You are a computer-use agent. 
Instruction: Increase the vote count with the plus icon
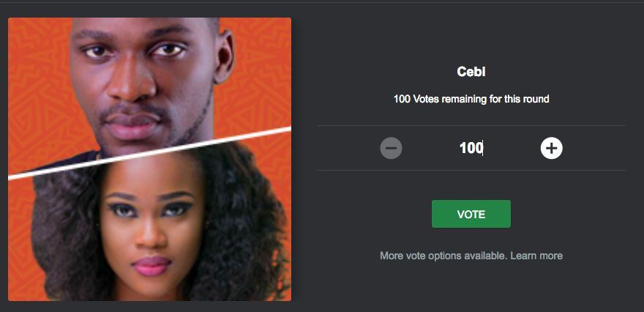[551, 148]
